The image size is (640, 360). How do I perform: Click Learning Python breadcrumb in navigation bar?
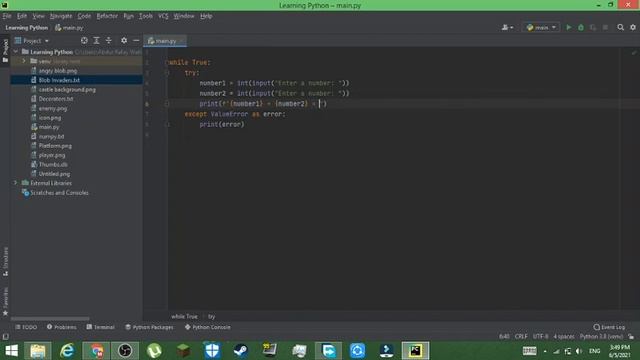point(27,28)
